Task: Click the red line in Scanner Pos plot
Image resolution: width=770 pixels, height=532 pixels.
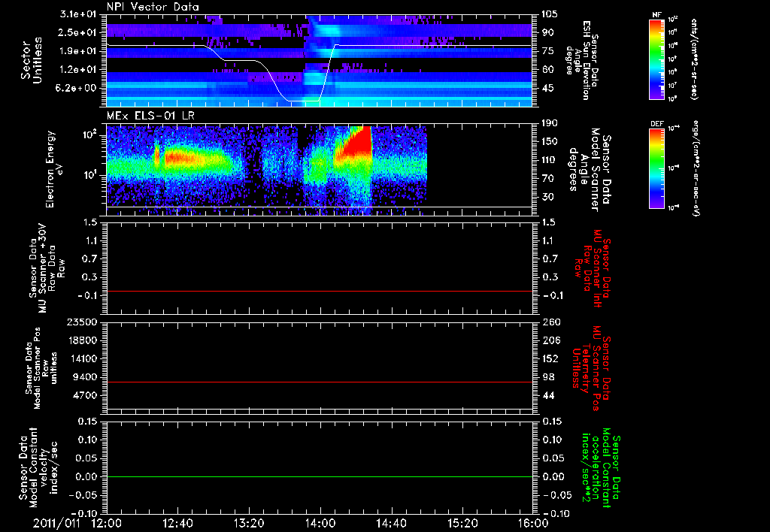Action: click(x=320, y=382)
